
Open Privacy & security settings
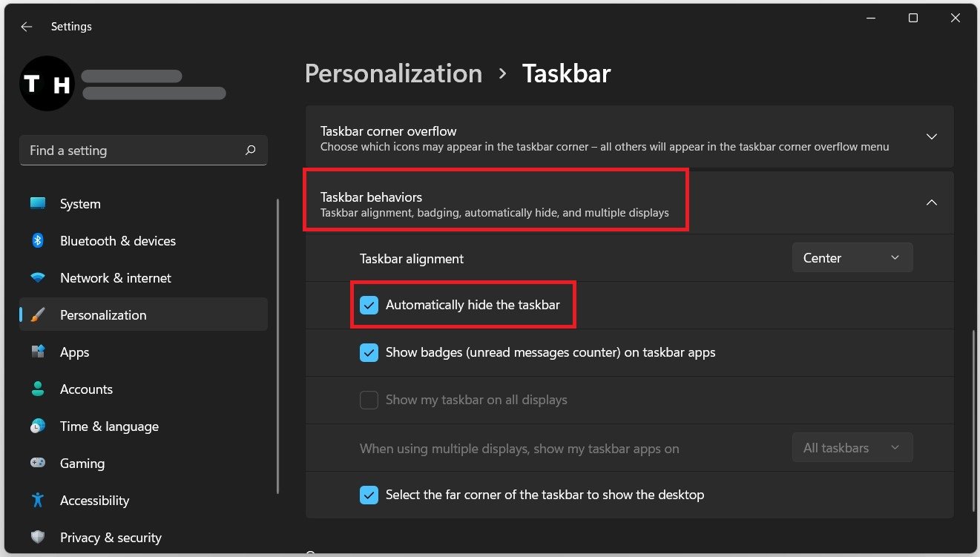point(111,537)
